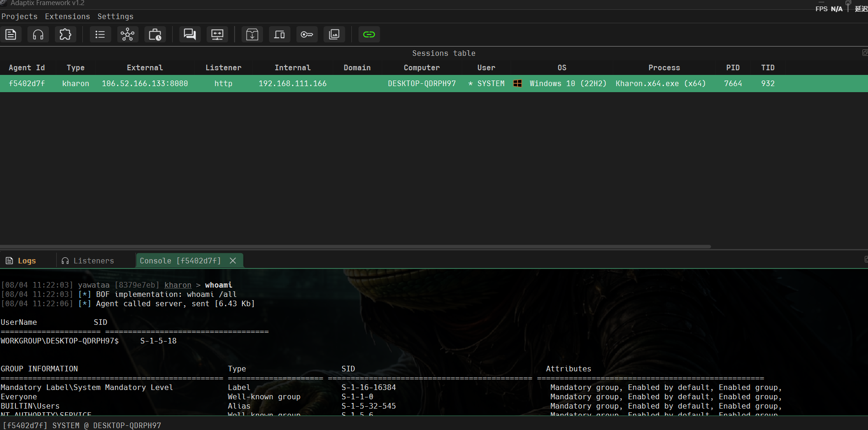Sort sessions by External column header
Image resolution: width=868 pixels, height=430 pixels.
(145, 68)
